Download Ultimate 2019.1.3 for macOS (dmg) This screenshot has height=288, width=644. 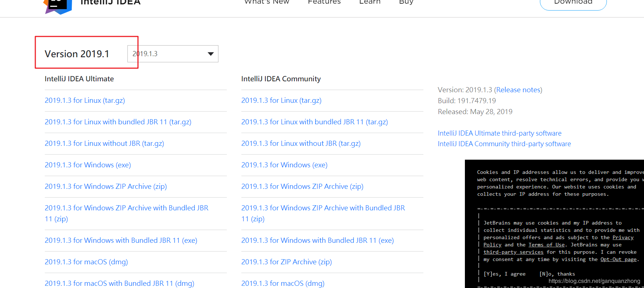[86, 262]
